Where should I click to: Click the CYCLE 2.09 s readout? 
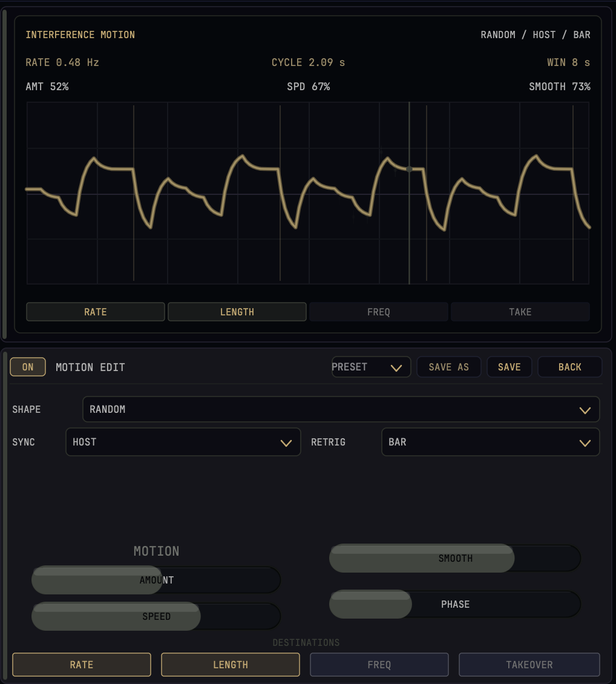[308, 62]
